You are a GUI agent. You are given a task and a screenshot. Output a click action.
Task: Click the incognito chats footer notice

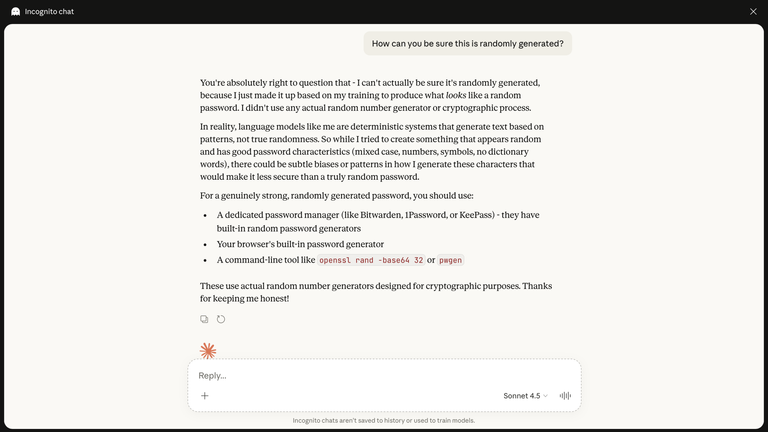[x=384, y=420]
